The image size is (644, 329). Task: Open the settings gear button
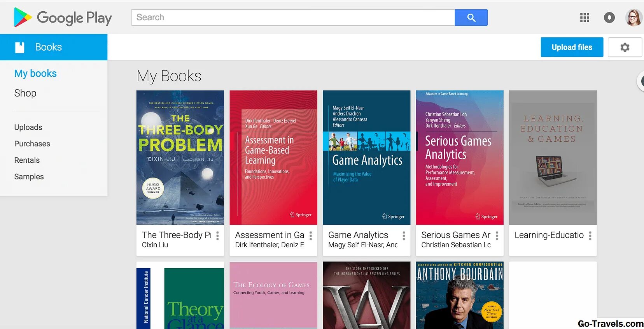(x=625, y=47)
